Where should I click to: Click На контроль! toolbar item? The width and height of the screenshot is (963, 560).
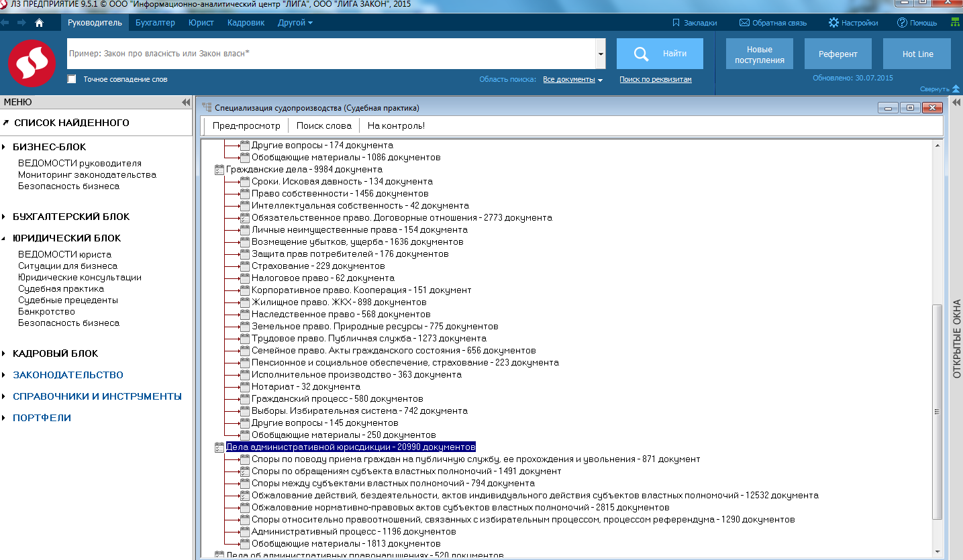click(x=396, y=125)
